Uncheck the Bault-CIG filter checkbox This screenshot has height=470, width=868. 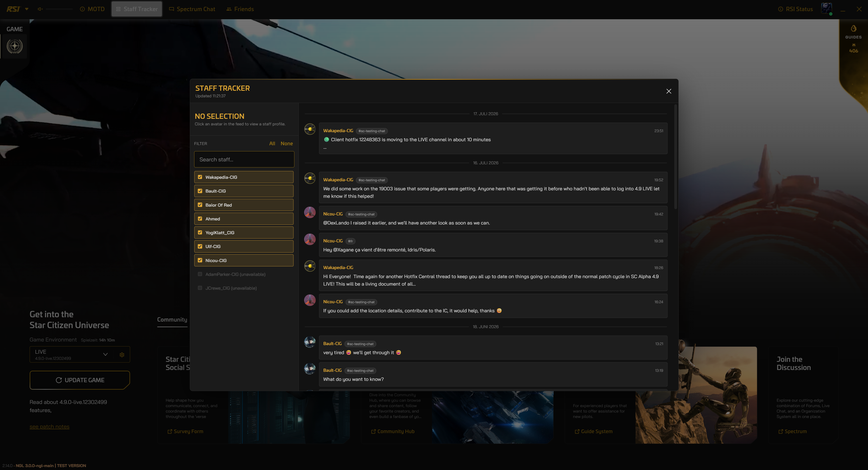tap(200, 191)
